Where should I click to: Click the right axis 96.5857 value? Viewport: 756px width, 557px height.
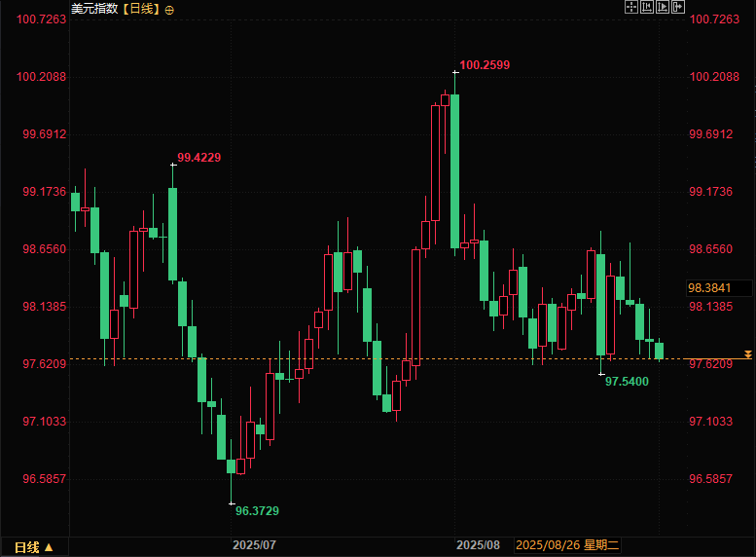[710, 479]
